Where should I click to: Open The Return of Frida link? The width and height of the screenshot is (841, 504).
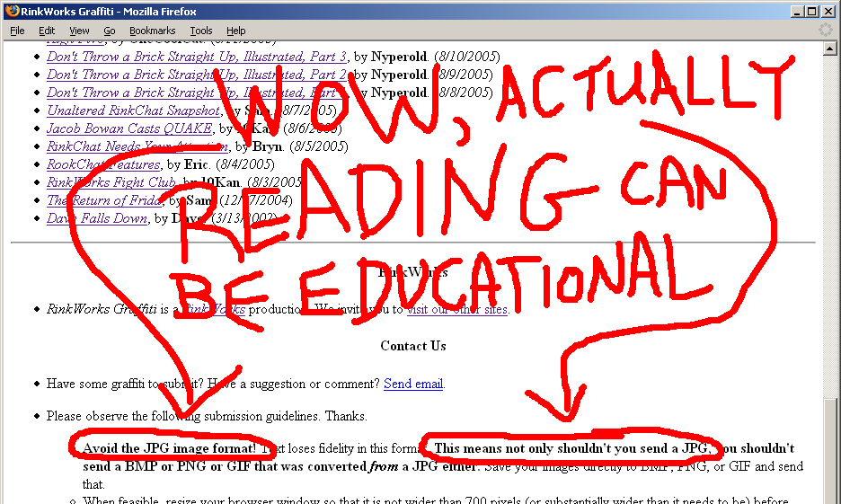point(104,200)
